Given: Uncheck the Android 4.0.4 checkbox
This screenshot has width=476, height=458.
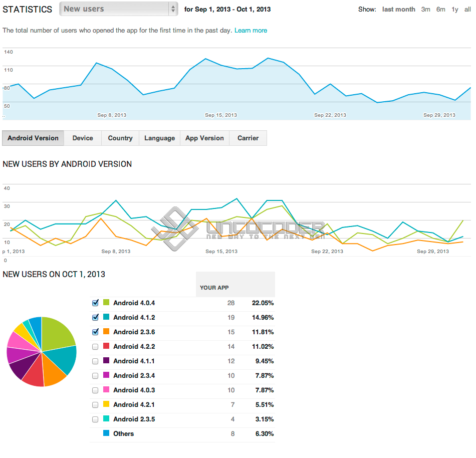Looking at the screenshot, I should click(95, 303).
